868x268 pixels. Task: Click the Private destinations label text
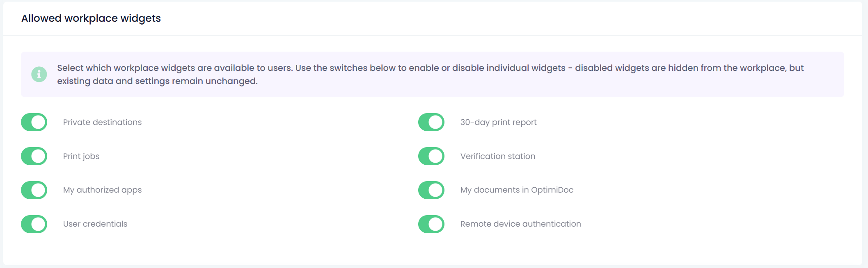click(x=102, y=122)
